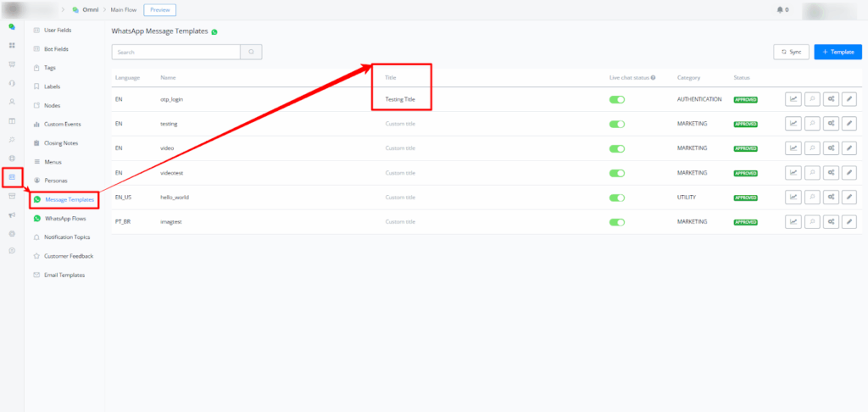Click the blue Template button
Viewport: 868px width, 412px height.
pyautogui.click(x=837, y=52)
